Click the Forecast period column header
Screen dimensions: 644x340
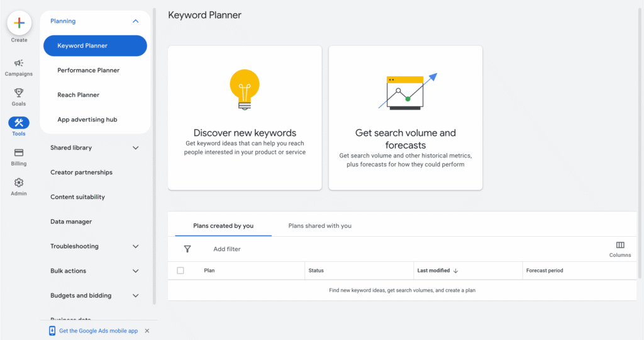tap(545, 271)
